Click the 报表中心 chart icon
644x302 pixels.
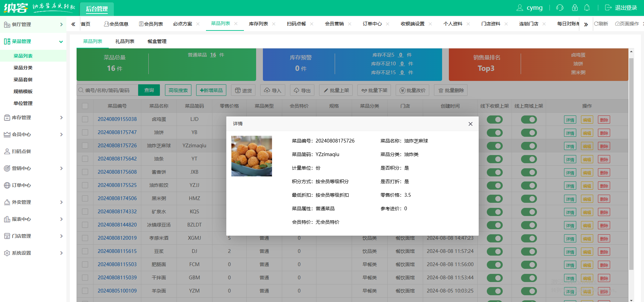[x=7, y=219]
